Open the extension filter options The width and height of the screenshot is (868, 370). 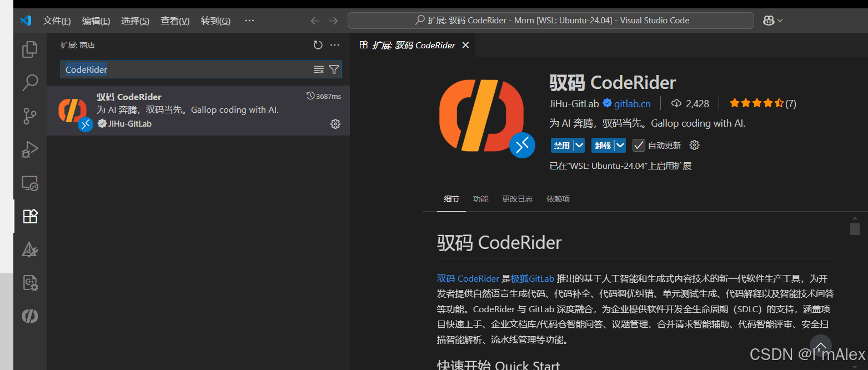pos(334,69)
